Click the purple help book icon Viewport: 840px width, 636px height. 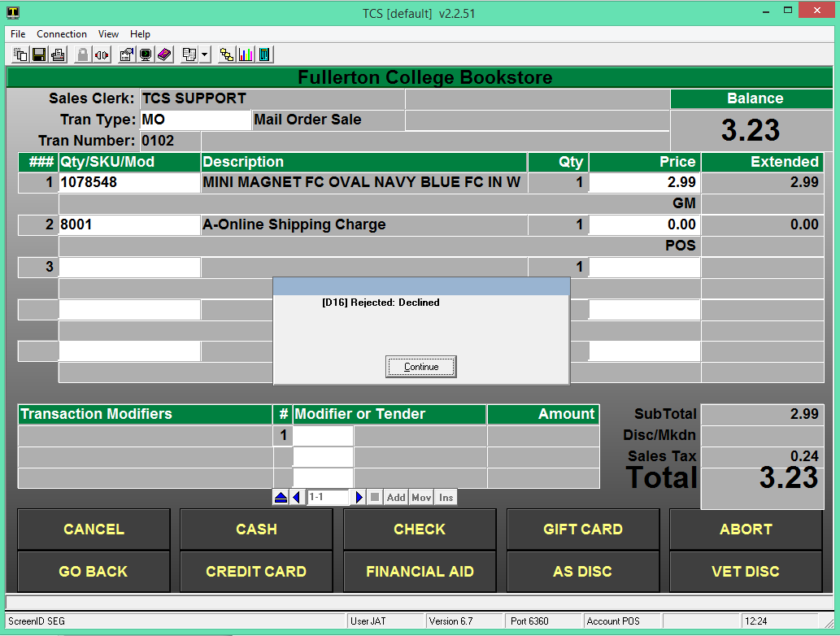(x=164, y=54)
